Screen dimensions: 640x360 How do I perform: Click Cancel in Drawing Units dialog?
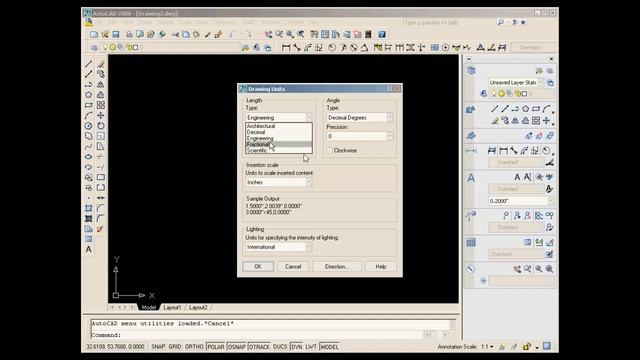(x=293, y=267)
